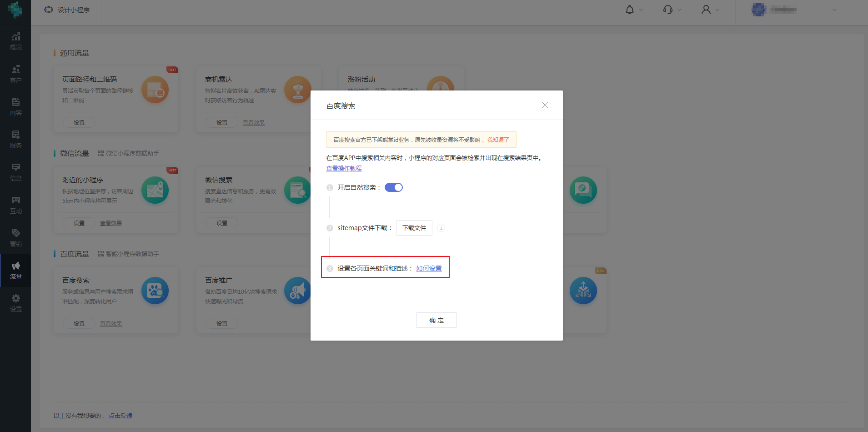Click the blurred account avatar
Viewport: 868px width, 432px height.
[758, 10]
